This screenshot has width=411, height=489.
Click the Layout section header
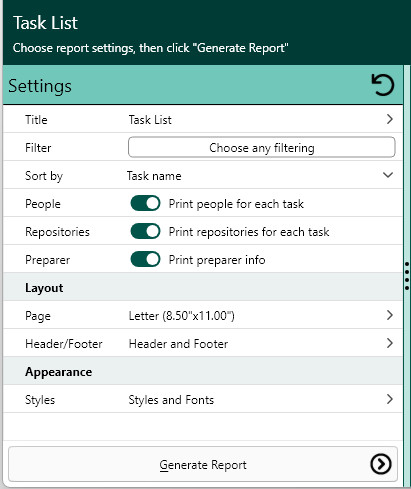[x=203, y=287]
